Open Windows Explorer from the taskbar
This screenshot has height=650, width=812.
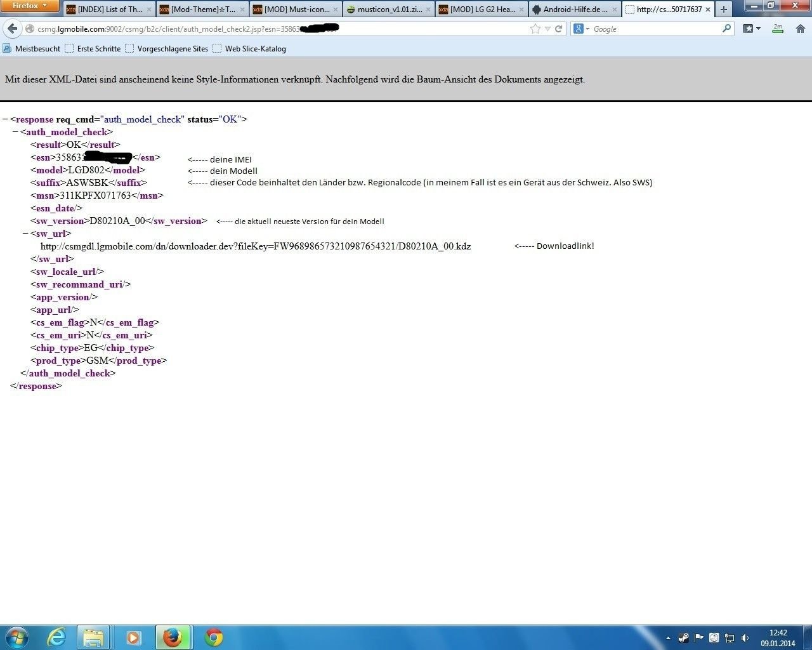93,637
